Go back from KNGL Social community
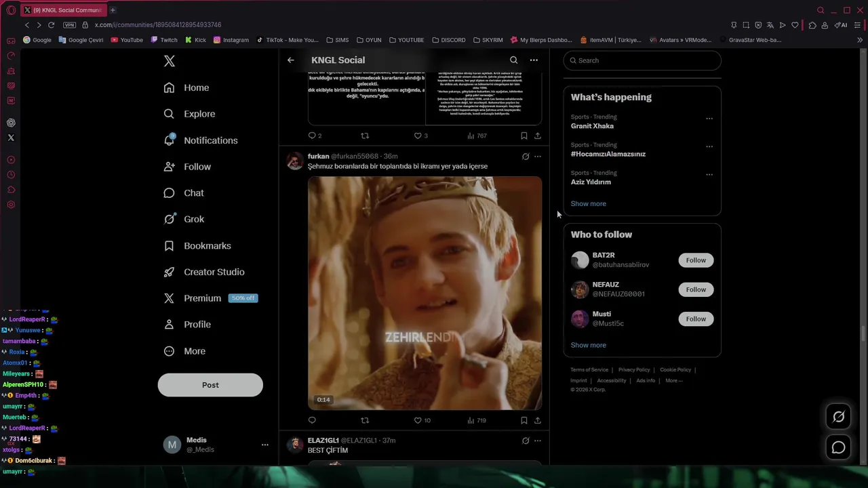868x488 pixels. click(290, 60)
